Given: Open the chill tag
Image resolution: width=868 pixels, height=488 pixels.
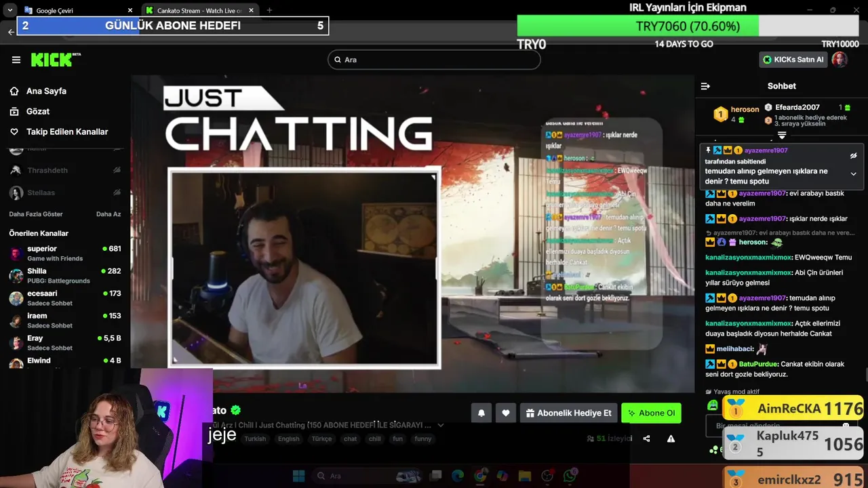Looking at the screenshot, I should point(374,439).
